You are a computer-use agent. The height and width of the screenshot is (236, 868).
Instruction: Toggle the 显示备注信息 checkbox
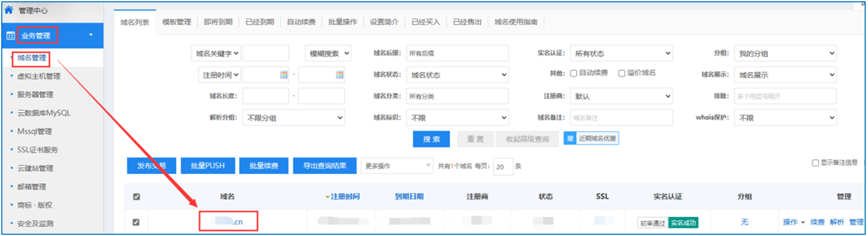pos(815,163)
